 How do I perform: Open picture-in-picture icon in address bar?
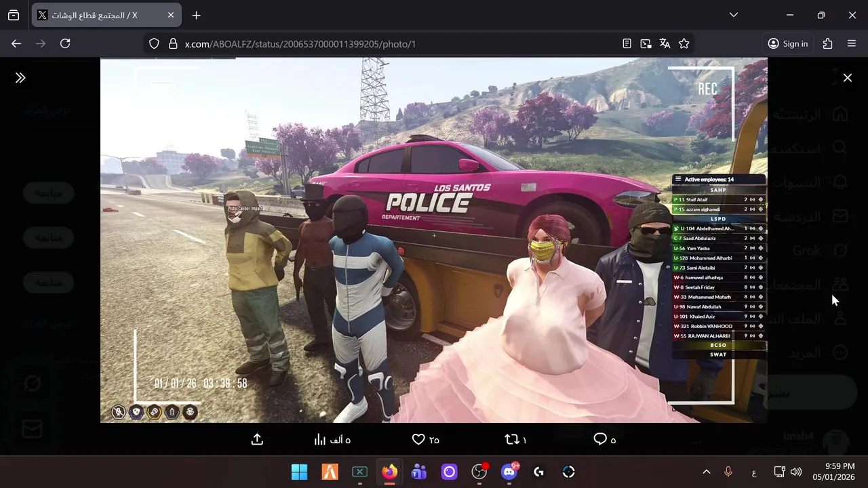pos(646,43)
